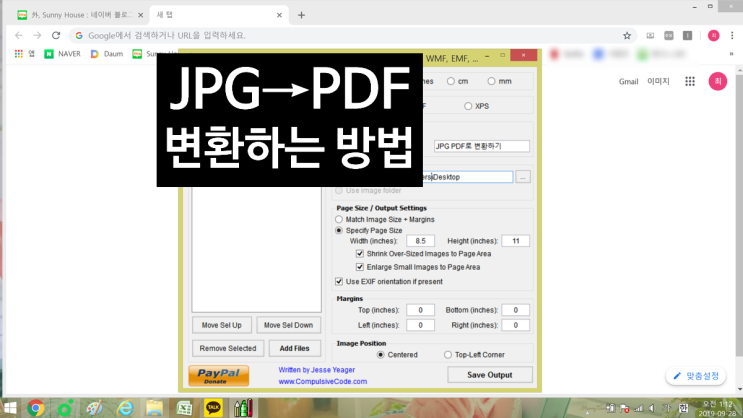Viewport: 743px width, 418px height.
Task: Click the Right (inches) margin field
Action: pyautogui.click(x=516, y=325)
